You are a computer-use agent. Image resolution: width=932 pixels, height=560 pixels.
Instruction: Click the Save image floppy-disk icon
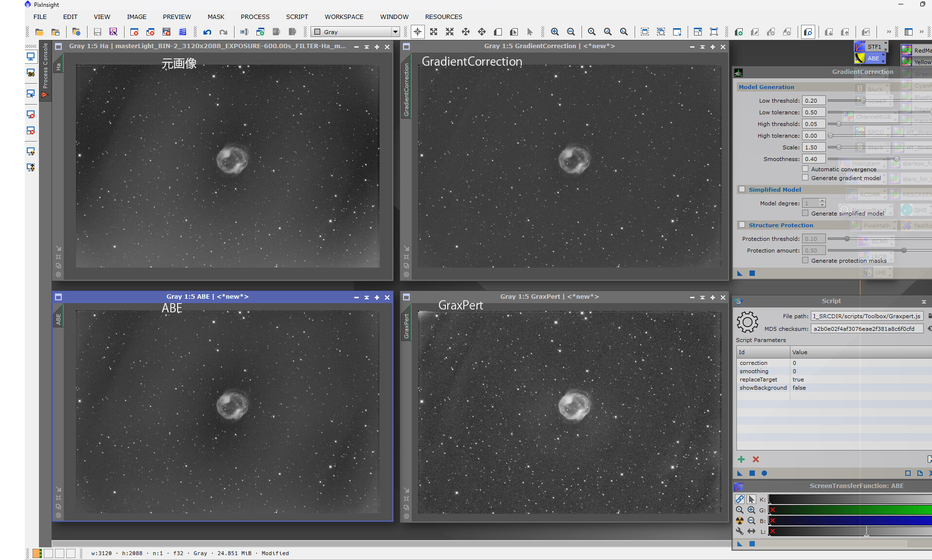coord(97,32)
